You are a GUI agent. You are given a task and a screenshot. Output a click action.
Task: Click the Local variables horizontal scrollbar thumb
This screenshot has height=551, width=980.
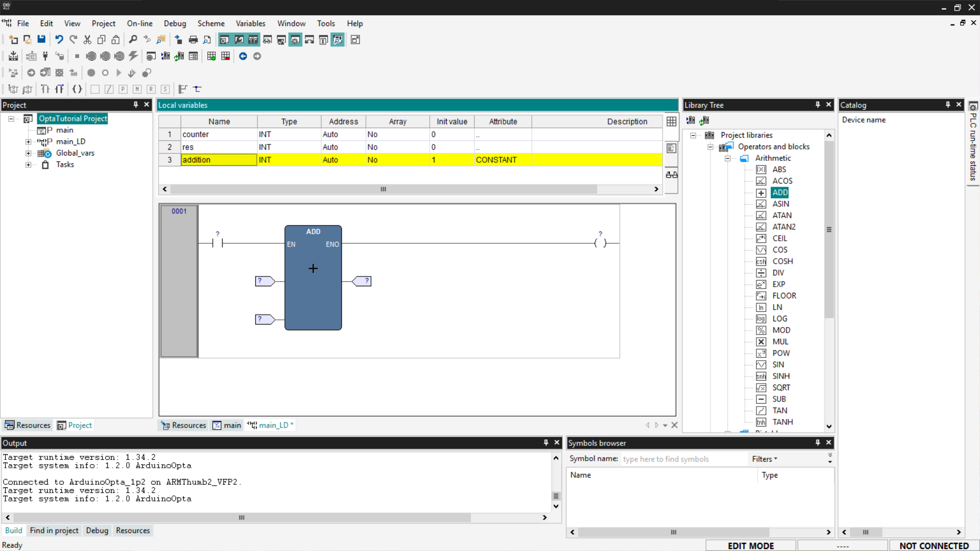tap(383, 189)
